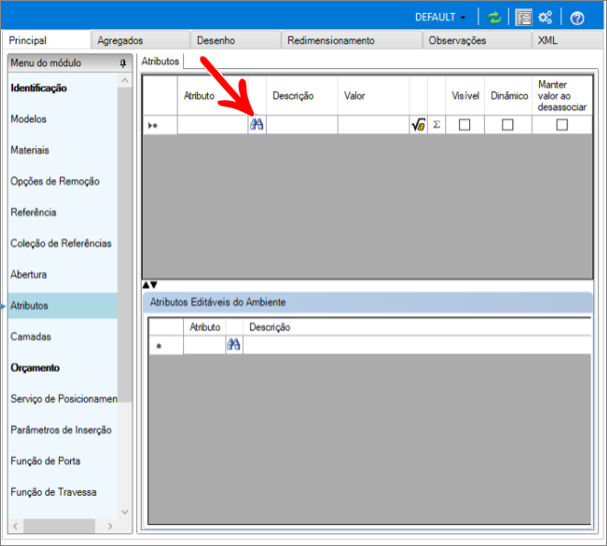Toggle the panel layout icon in header
Screen dimensions: 607x546
[x=523, y=17]
